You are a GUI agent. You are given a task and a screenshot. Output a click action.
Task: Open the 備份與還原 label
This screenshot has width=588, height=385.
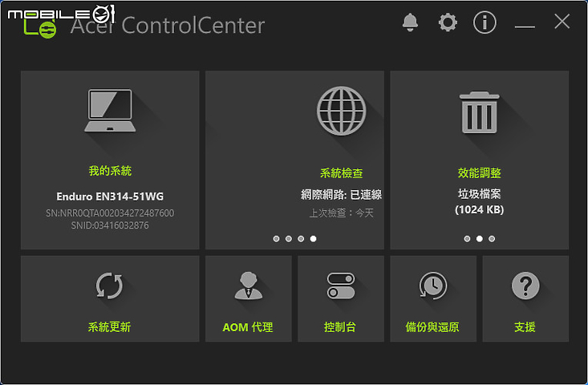click(x=432, y=327)
